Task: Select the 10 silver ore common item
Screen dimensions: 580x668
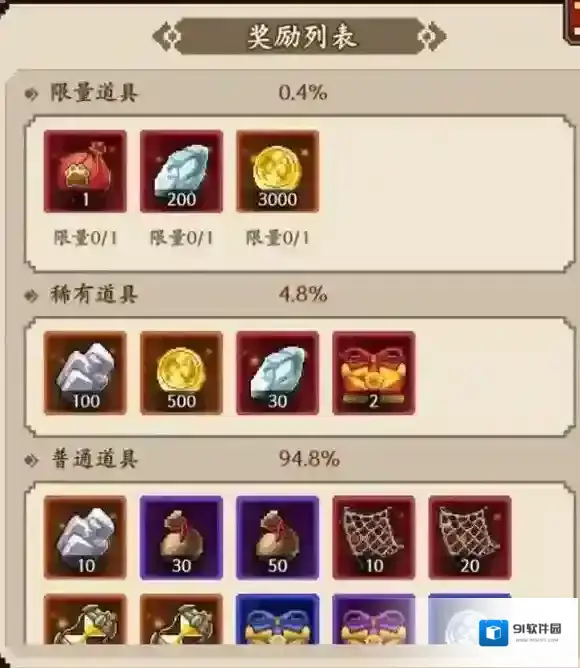Action: 85,537
